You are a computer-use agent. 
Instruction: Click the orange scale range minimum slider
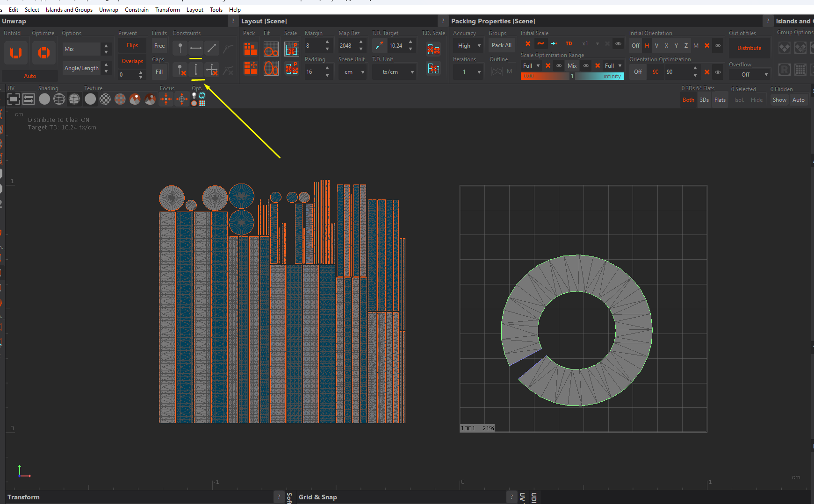545,76
